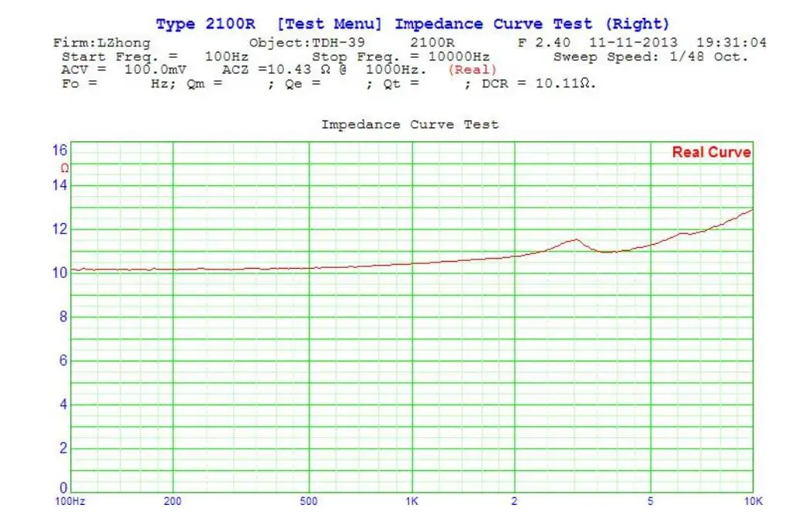Click the x-axis label '5'
This screenshot has height=532, width=809.
tap(650, 501)
